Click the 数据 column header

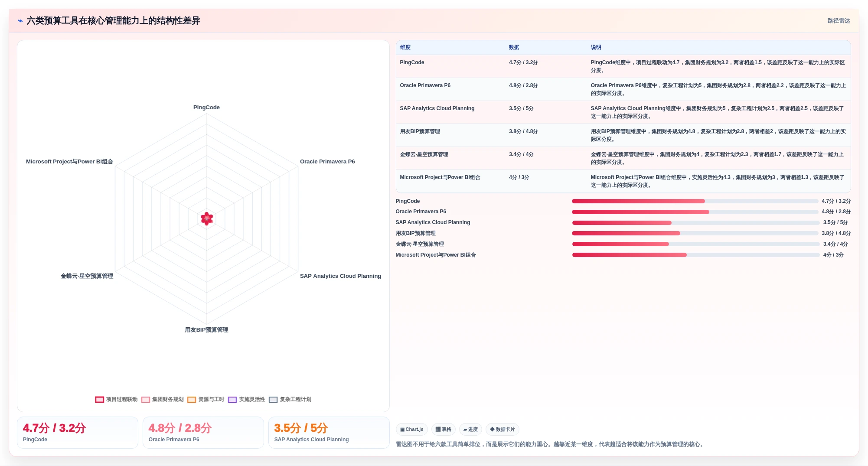point(514,48)
